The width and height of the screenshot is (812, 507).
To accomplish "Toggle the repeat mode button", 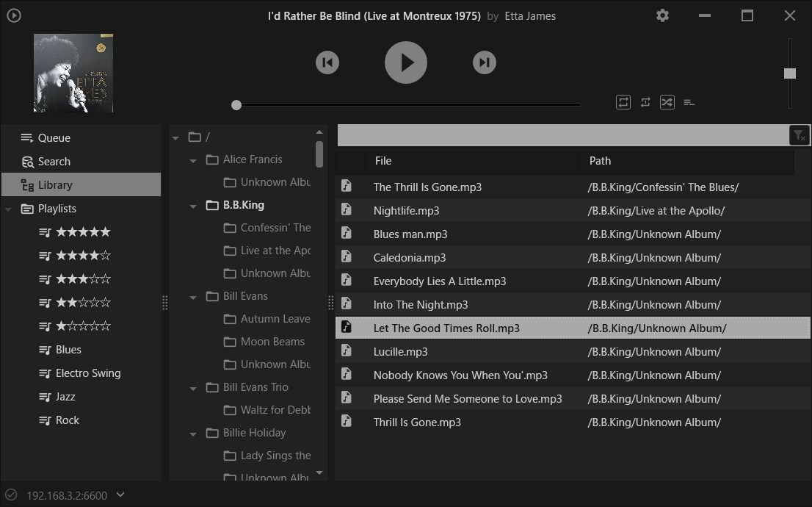I will coord(623,102).
